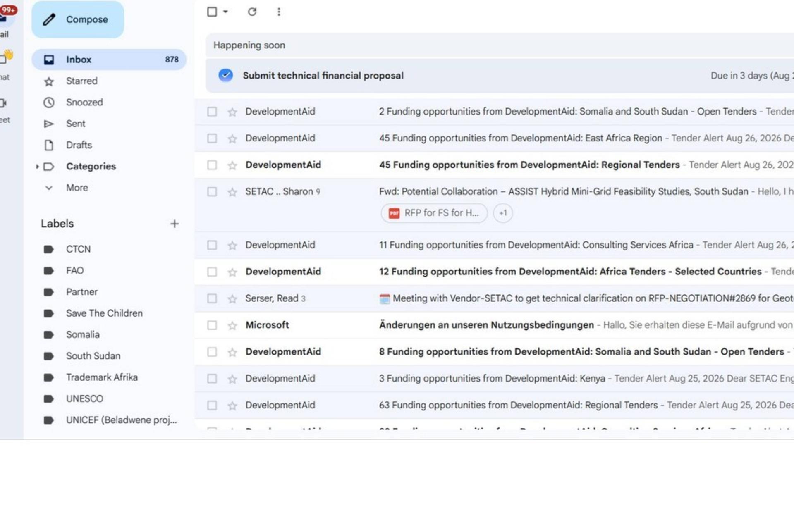The height and width of the screenshot is (532, 794).
Task: Star the 12 Funding opportunities Africa Tenders email
Action: pos(232,272)
